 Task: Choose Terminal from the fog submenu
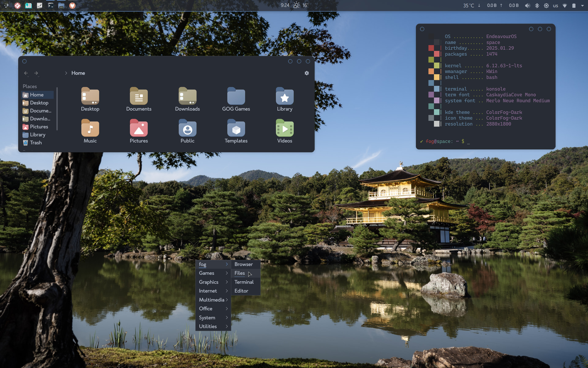click(244, 282)
